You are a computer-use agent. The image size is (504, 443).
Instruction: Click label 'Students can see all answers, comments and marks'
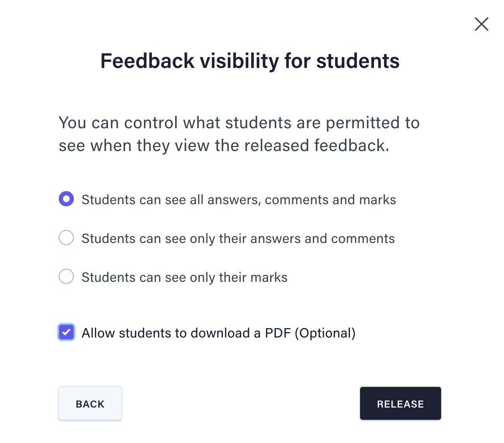[239, 200]
